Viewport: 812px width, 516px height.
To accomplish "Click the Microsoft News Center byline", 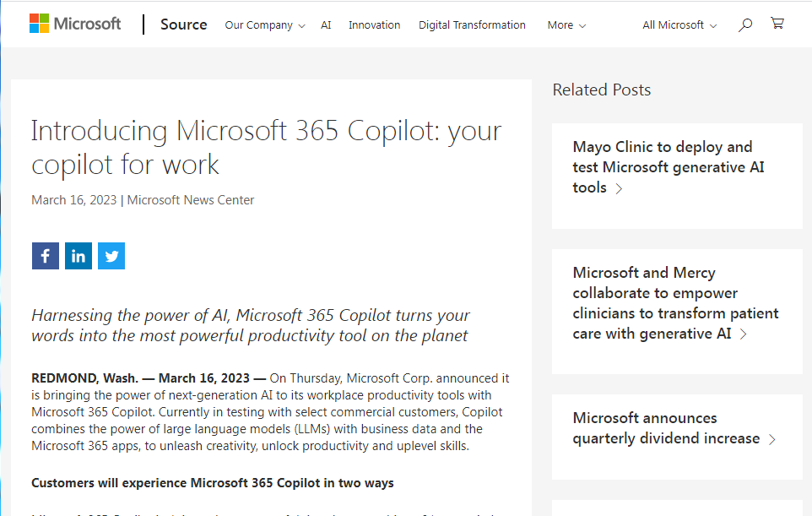I will [x=191, y=200].
